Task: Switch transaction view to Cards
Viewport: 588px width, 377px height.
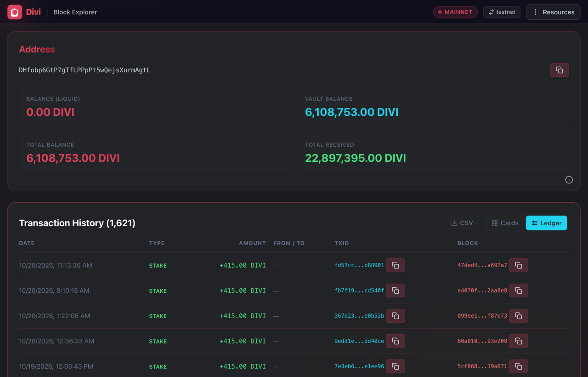Action: pyautogui.click(x=505, y=223)
